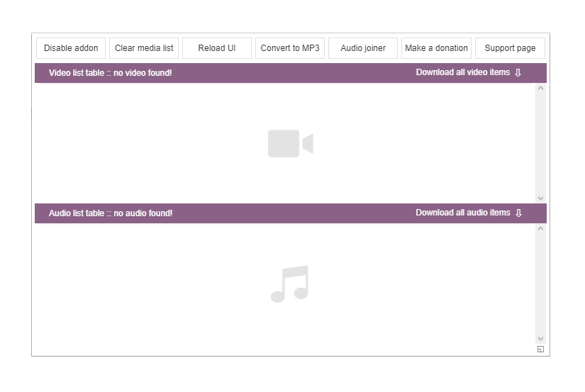Click the video list scroll down arrow
Image resolution: width=585 pixels, height=392 pixels.
[540, 198]
